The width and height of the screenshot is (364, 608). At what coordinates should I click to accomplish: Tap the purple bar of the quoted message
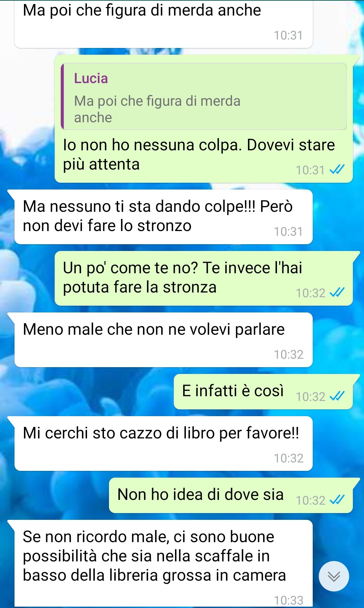click(62, 96)
